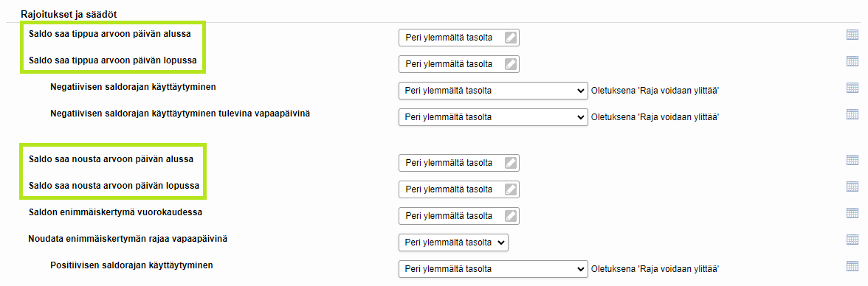Open calendar icon on 'Saldo saa nousta arvoon päivän alussa' row

pos(852,160)
